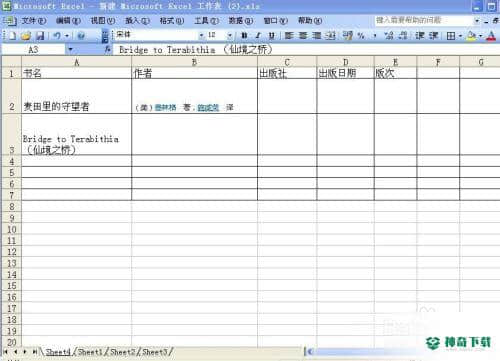Click the hyperlinked author name in cell B2
500x361 pixels.
[x=166, y=107]
